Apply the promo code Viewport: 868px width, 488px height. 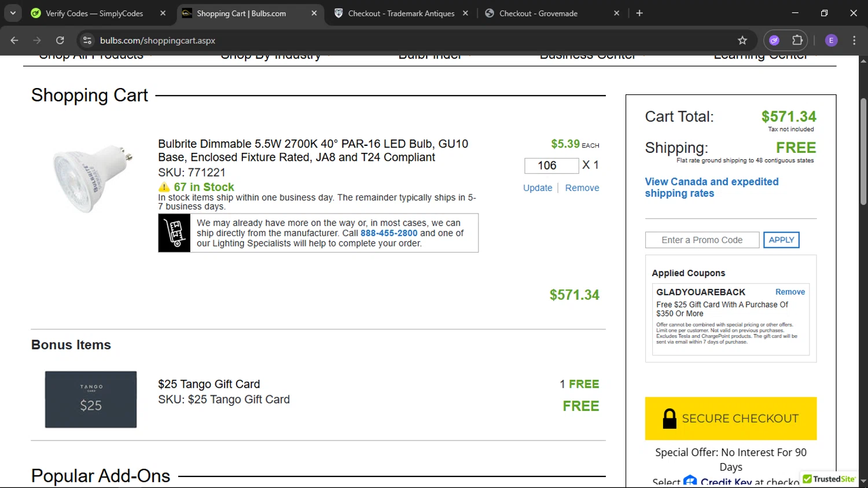click(781, 240)
